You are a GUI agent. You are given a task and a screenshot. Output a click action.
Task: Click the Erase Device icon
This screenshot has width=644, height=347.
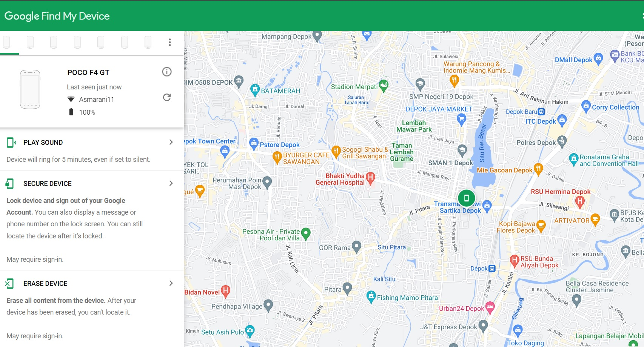[x=9, y=284]
